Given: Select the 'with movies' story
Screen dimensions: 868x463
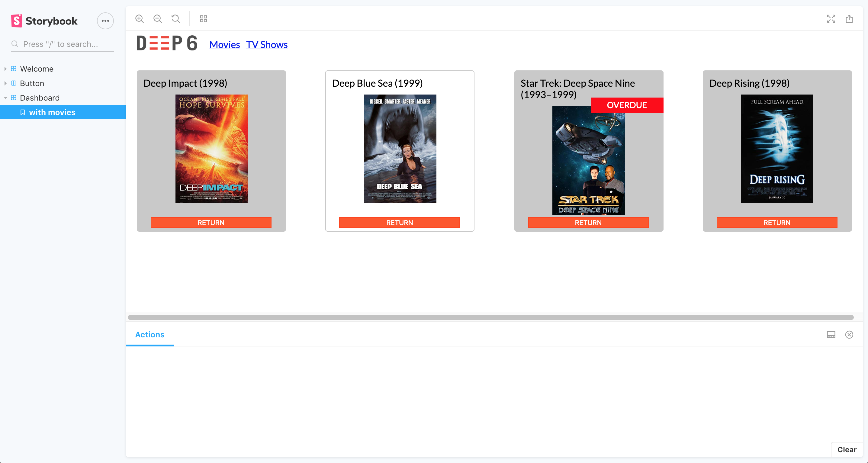Looking at the screenshot, I should 52,112.
